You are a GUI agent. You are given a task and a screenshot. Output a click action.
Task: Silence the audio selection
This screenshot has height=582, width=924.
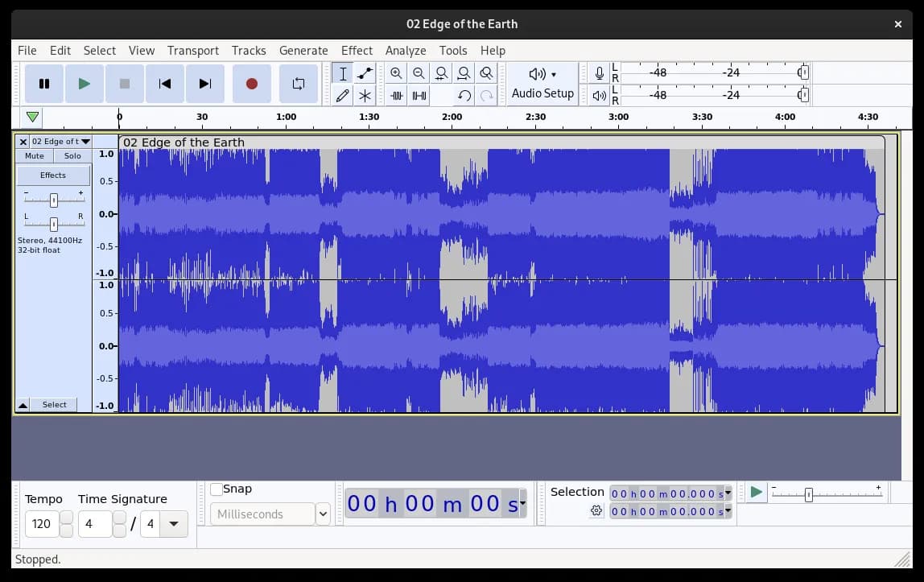[419, 96]
